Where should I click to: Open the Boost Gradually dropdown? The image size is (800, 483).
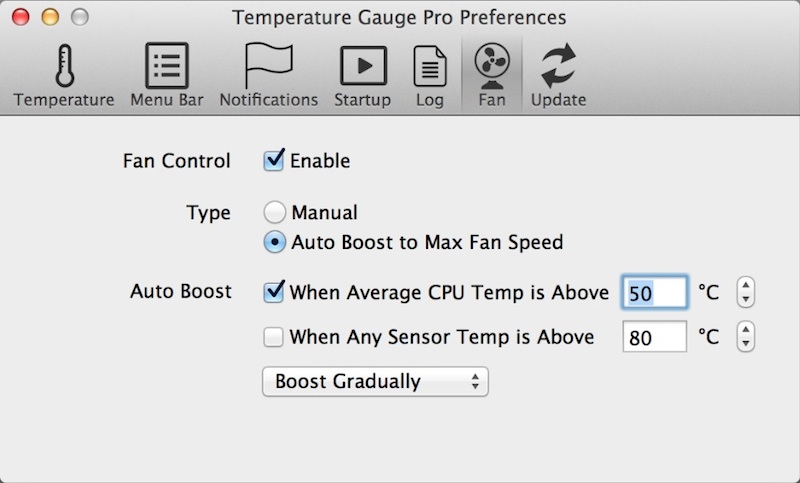(x=375, y=381)
